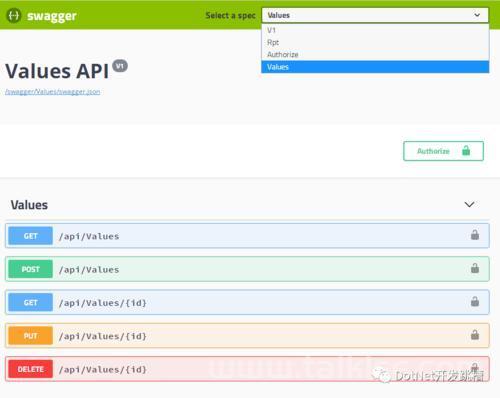Open the Select a spec dropdown
Viewport: 500px width, 398px height.
pos(375,15)
